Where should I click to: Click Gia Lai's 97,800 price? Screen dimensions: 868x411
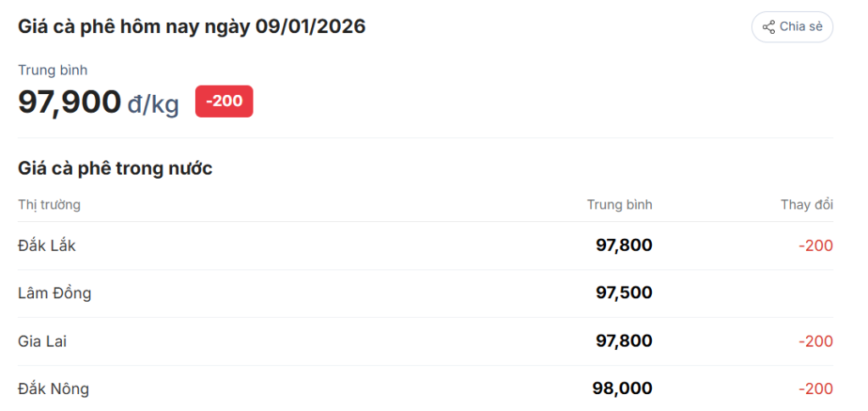click(624, 342)
